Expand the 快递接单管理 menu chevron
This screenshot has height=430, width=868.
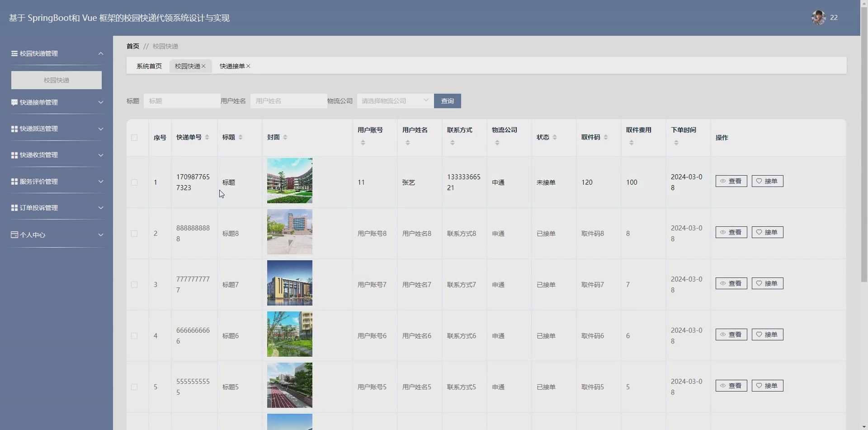click(101, 103)
